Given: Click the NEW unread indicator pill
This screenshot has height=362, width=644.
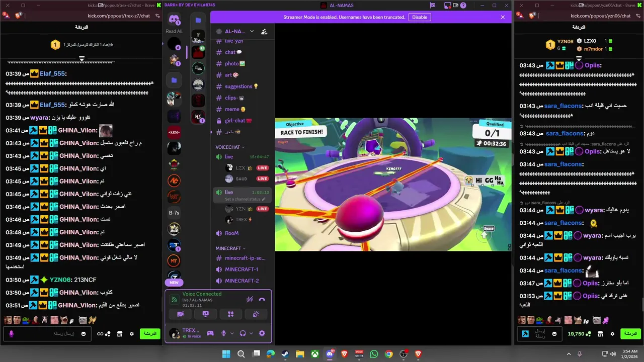Looking at the screenshot, I should pyautogui.click(x=174, y=283).
